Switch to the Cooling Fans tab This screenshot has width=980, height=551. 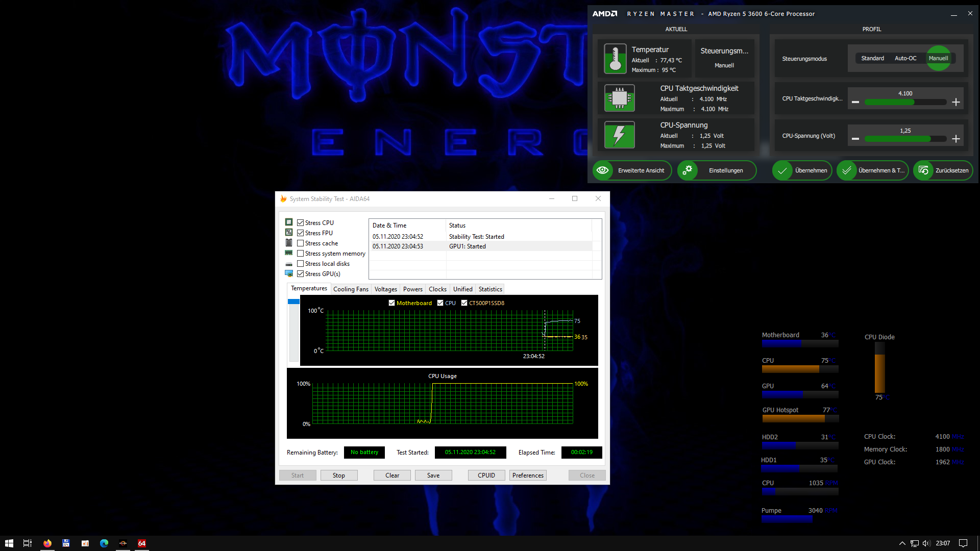351,289
